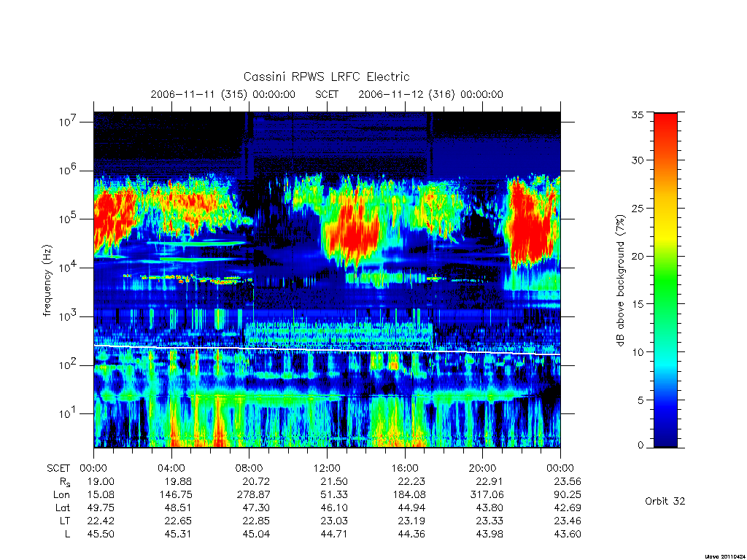Click the color scale value "30"

(x=637, y=160)
